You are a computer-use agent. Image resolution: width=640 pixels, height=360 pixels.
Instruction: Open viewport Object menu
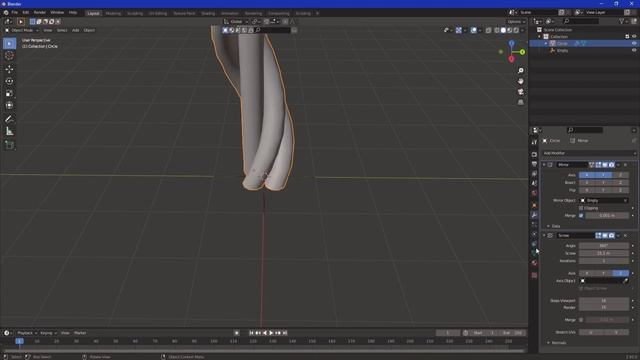pos(89,30)
